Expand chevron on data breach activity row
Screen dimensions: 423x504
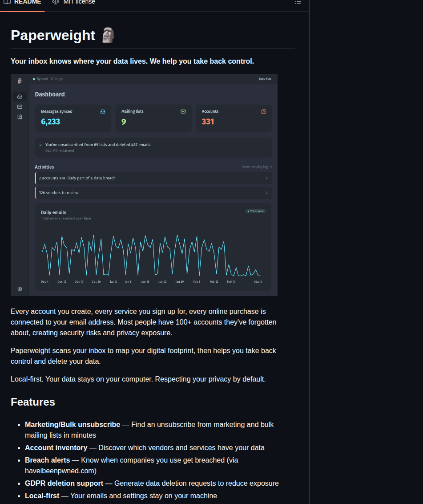[266, 178]
